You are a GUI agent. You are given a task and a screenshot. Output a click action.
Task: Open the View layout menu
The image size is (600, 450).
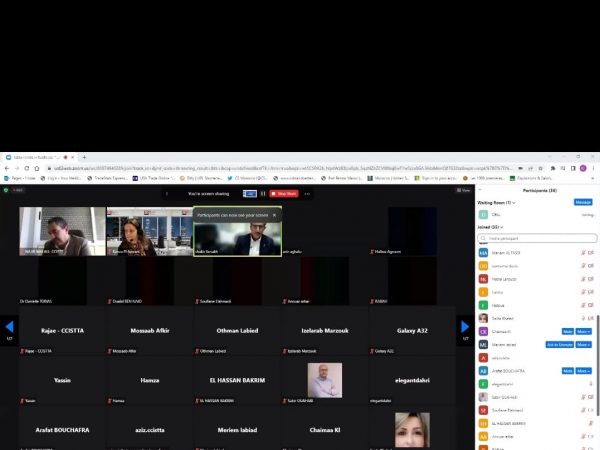pos(463,190)
